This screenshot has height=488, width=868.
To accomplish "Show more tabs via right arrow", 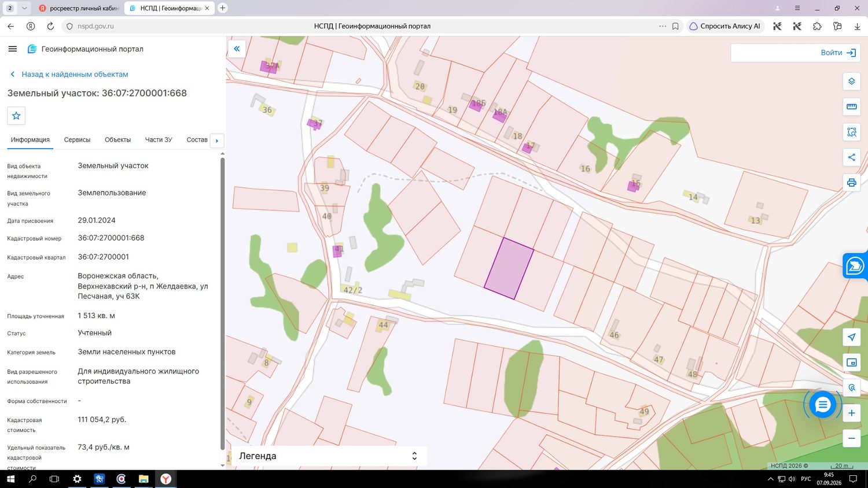I will [x=217, y=141].
